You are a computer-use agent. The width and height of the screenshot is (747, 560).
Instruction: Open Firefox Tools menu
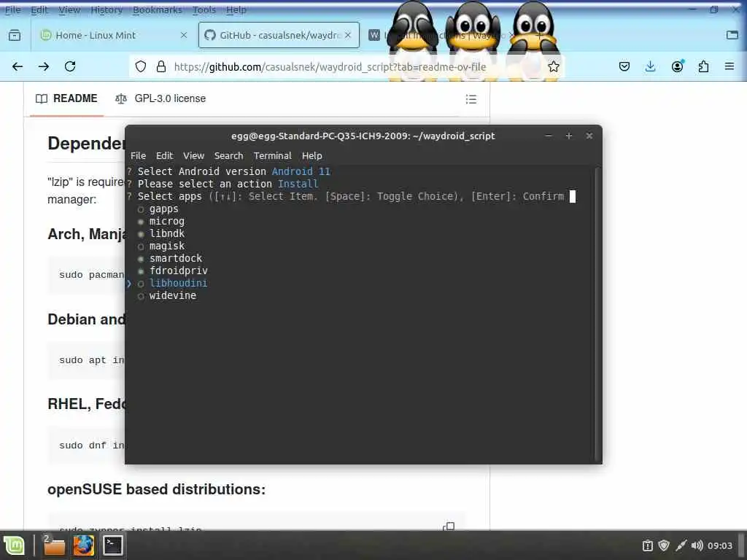(204, 9)
